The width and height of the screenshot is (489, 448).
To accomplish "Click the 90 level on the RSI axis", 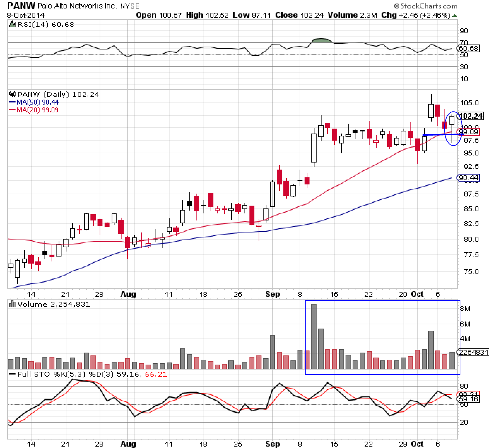I will point(464,31).
